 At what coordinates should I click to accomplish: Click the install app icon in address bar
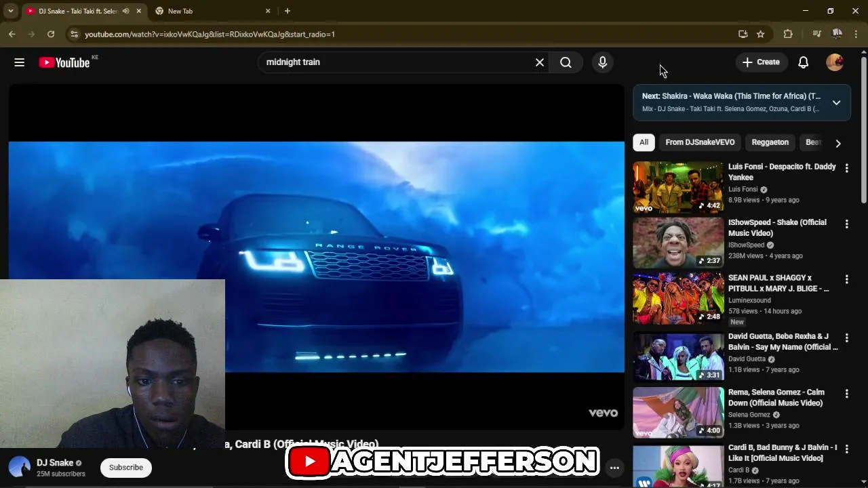point(743,34)
